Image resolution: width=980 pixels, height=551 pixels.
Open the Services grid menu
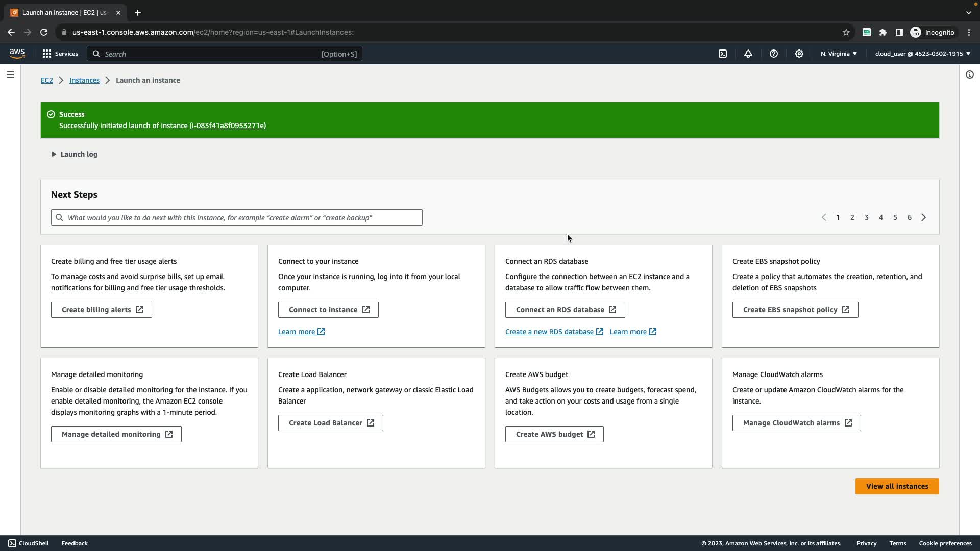point(60,54)
